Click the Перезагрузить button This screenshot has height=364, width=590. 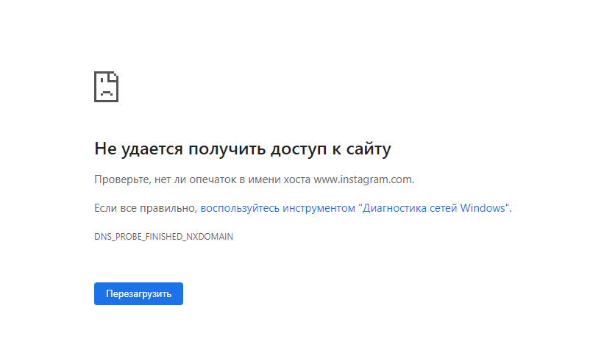[x=138, y=293]
